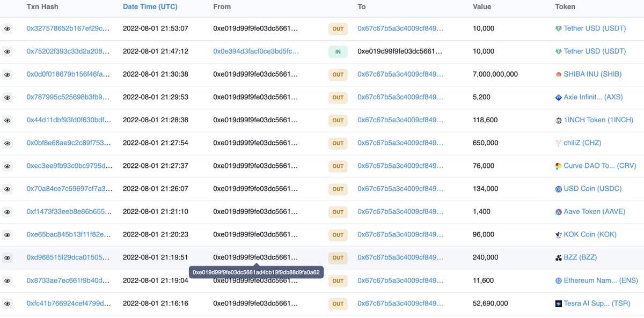Screen dimensions: 644x318
Task: Open the Curve DAO To... (CRV) link
Action: [x=600, y=166]
